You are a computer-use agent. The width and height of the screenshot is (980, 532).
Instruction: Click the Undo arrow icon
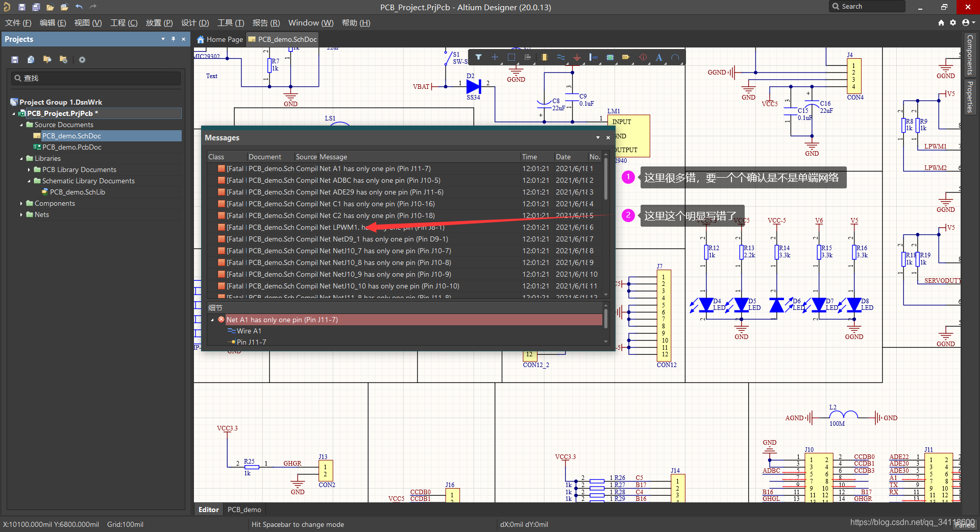(x=79, y=7)
